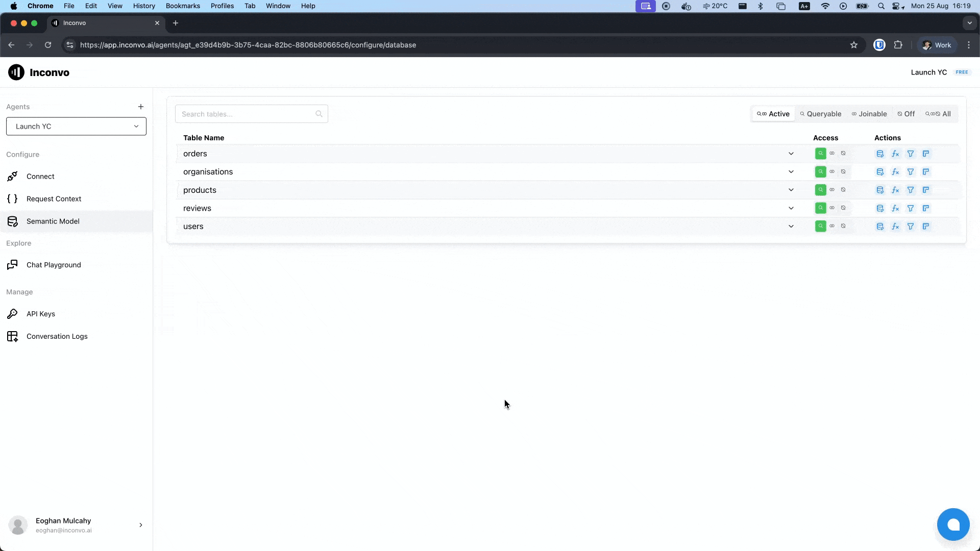Select the All tables filter tab
The image size is (980, 551).
[x=938, y=114]
